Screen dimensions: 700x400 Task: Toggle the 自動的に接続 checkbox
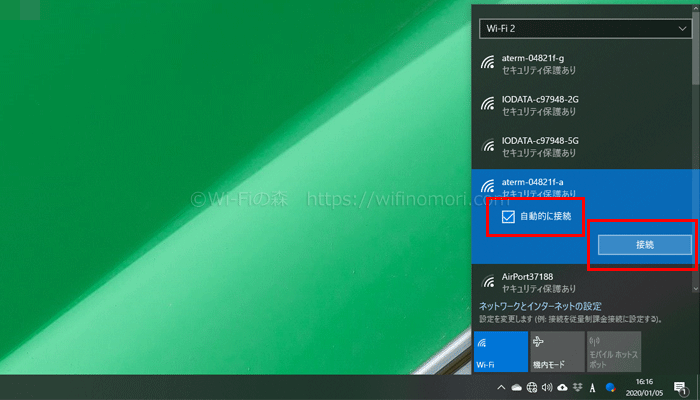tap(508, 217)
